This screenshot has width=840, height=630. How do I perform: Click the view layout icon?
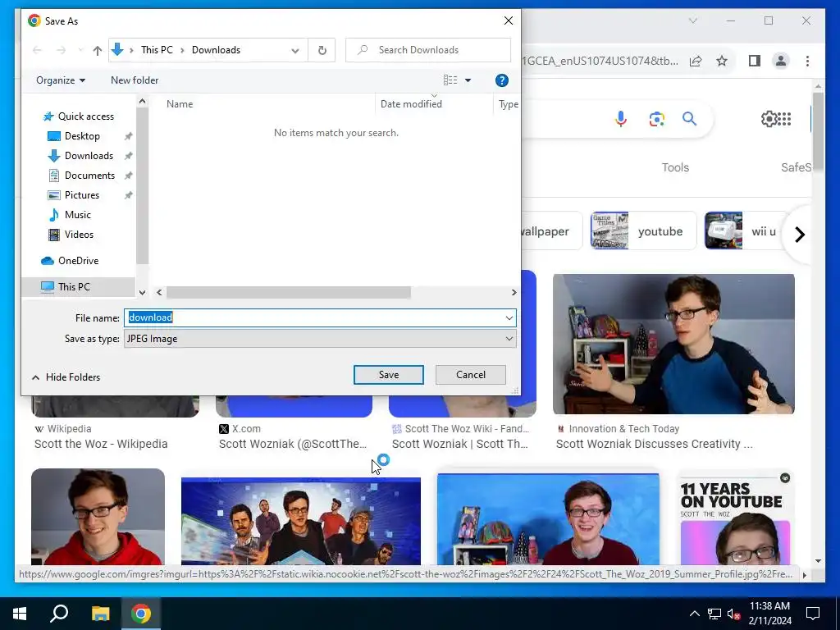[450, 80]
